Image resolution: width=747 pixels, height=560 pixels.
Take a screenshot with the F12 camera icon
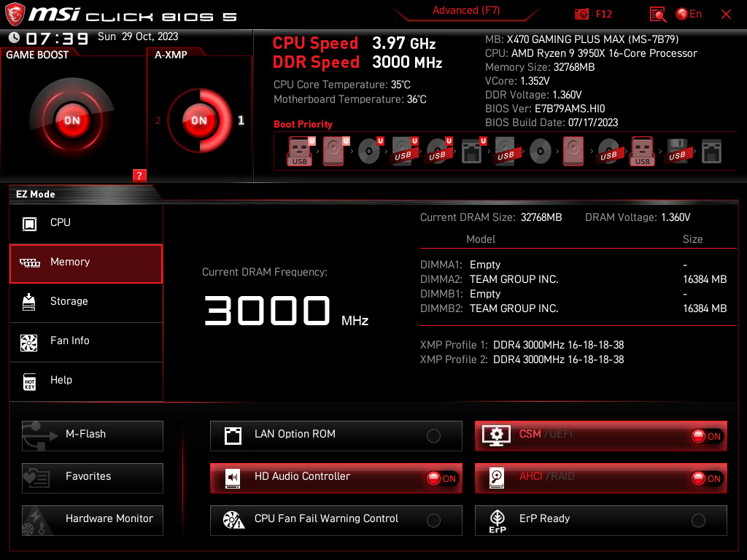pyautogui.click(x=581, y=14)
